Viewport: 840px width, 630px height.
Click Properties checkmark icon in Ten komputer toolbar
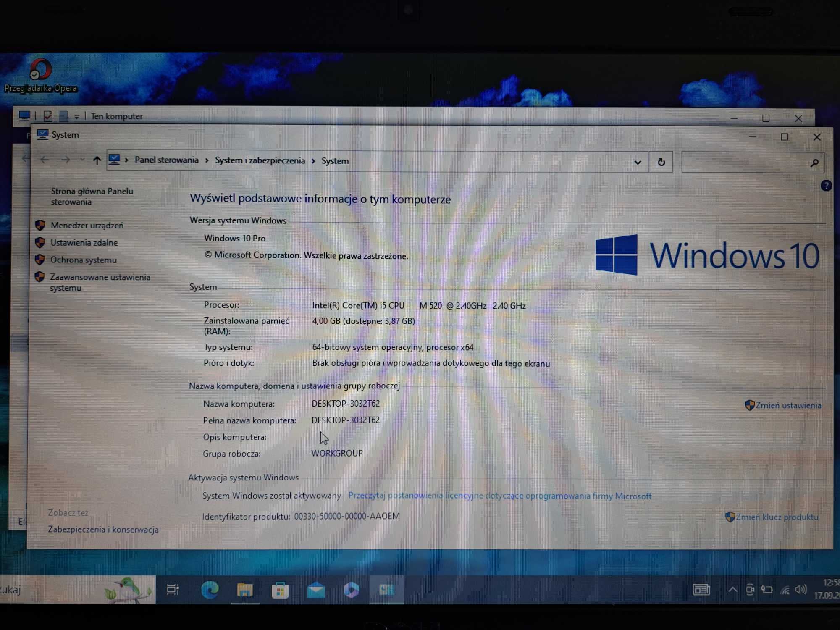48,116
